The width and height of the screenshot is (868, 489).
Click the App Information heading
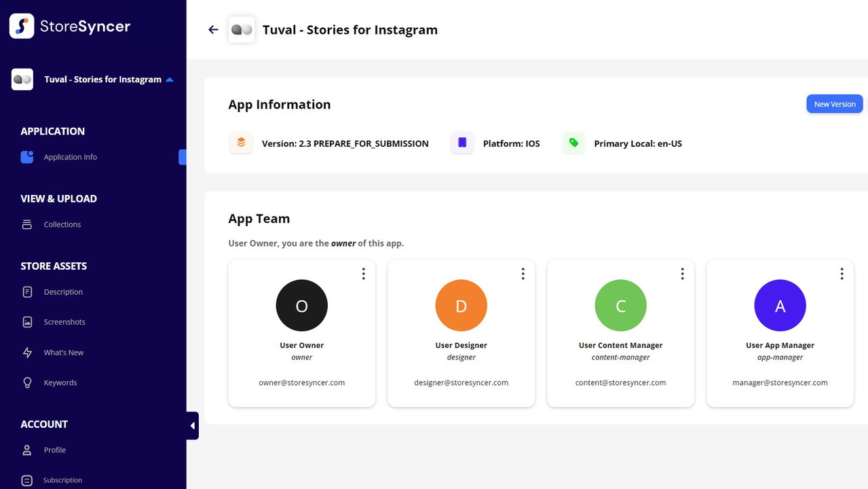point(280,105)
